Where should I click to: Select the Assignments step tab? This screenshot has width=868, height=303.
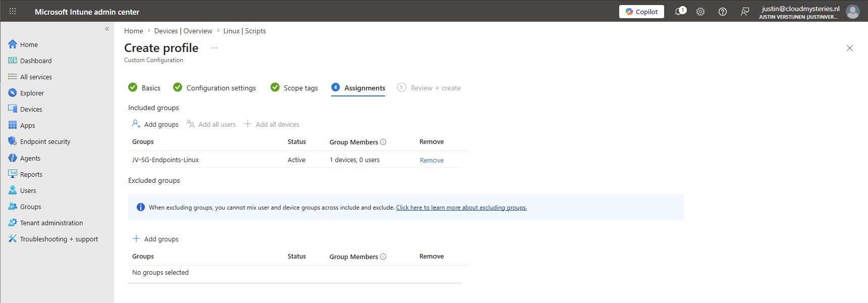click(358, 88)
